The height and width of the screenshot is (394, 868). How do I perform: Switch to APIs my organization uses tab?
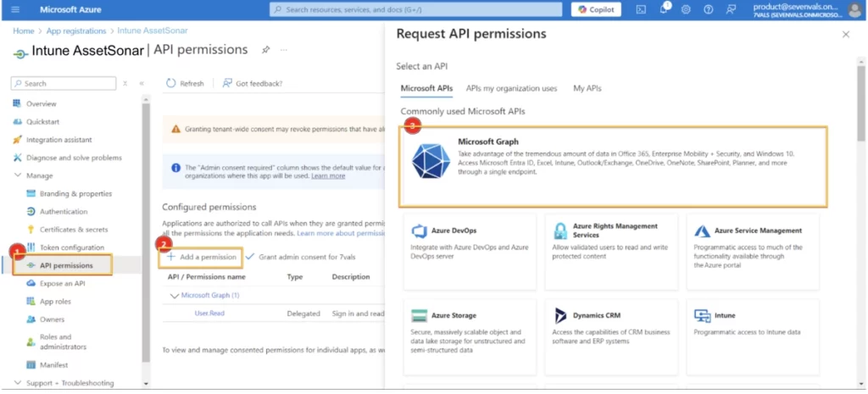(511, 88)
